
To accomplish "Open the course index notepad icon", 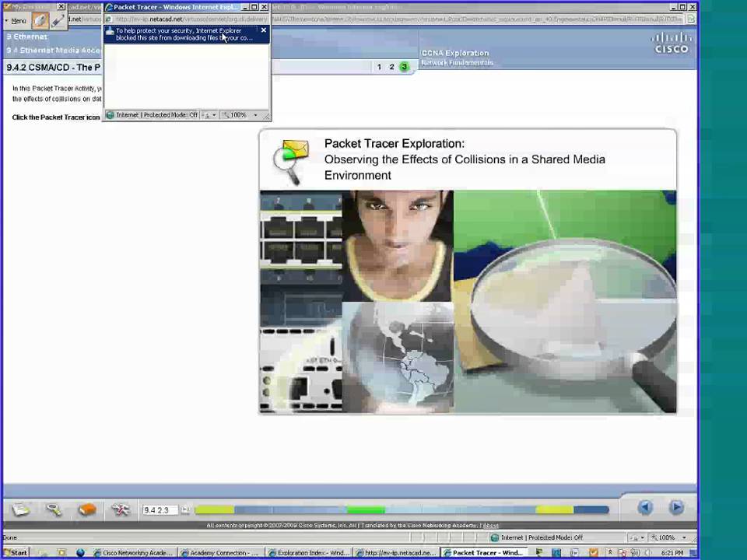I will [x=21, y=510].
